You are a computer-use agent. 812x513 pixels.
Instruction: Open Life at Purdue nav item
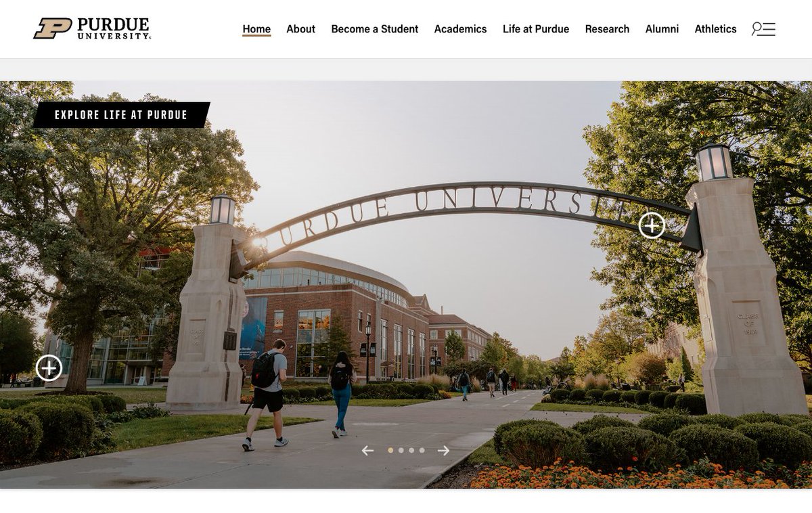[536, 29]
